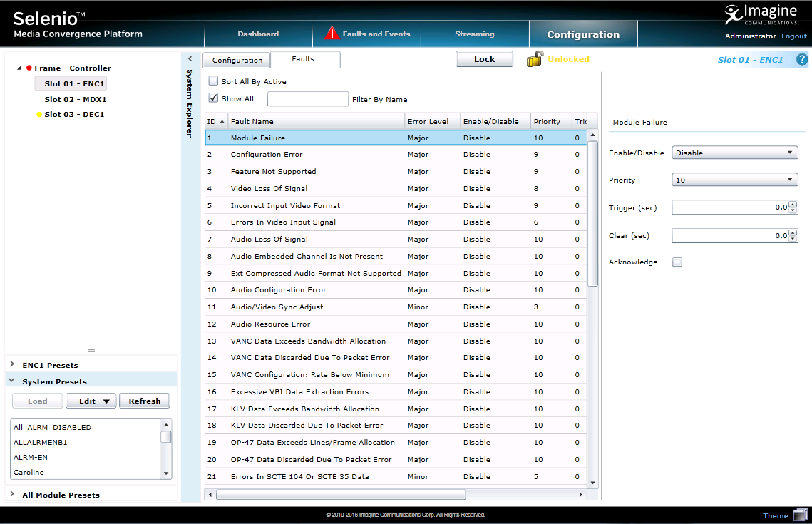Screen dimensions: 812x524
Task: Select Slot 03 - DEC1 in the tree
Action: pyautogui.click(x=74, y=114)
